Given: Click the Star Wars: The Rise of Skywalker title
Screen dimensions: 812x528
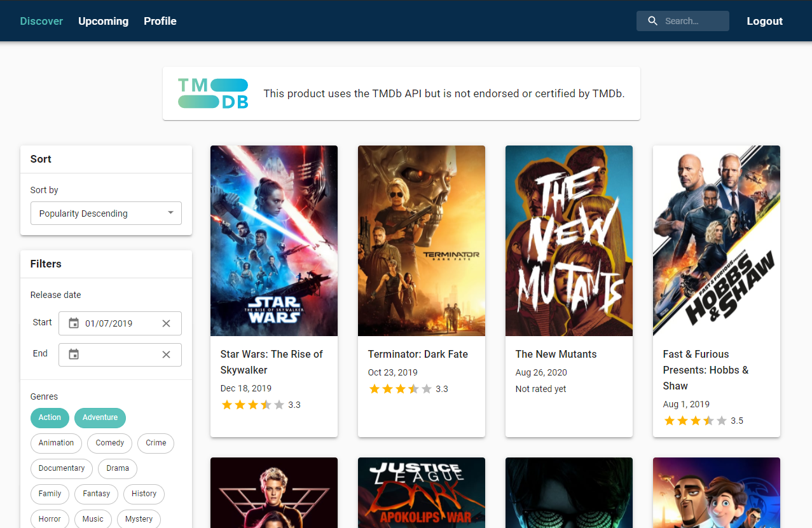Looking at the screenshot, I should tap(272, 362).
